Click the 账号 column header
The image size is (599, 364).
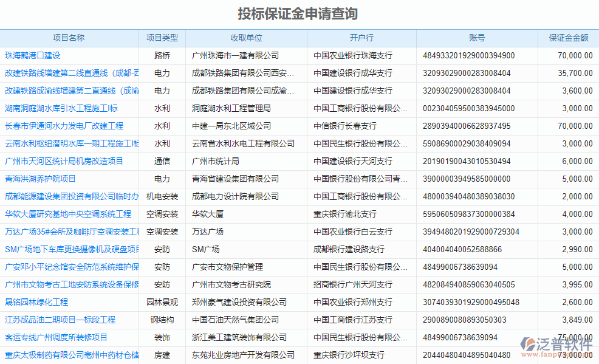[477, 38]
